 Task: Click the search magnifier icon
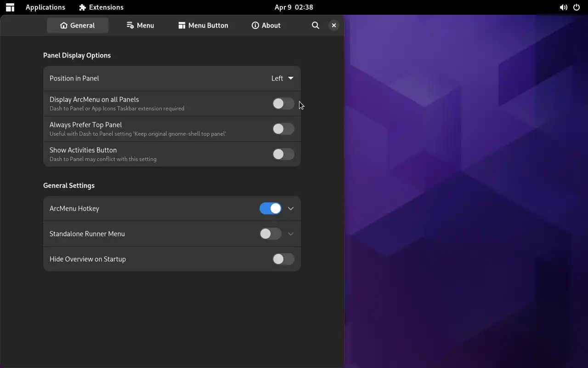click(316, 25)
